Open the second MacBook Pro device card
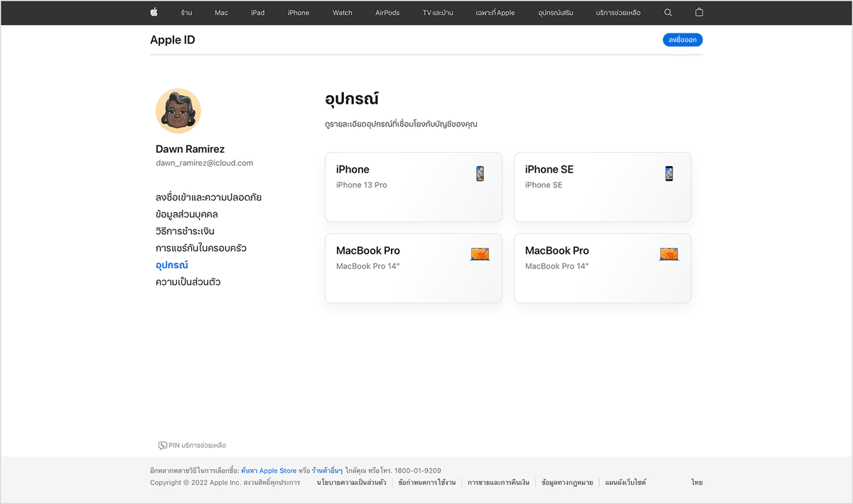Screen dimensions: 853x504 coord(602,268)
